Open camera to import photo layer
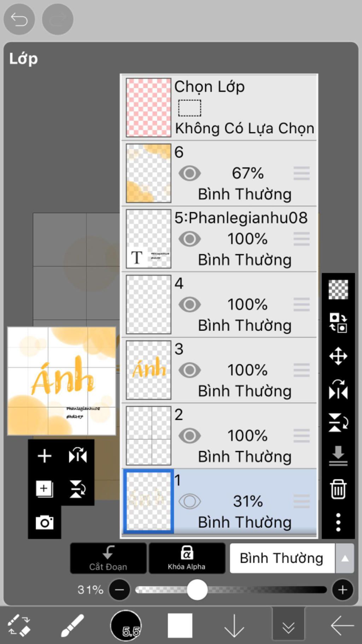 45,522
